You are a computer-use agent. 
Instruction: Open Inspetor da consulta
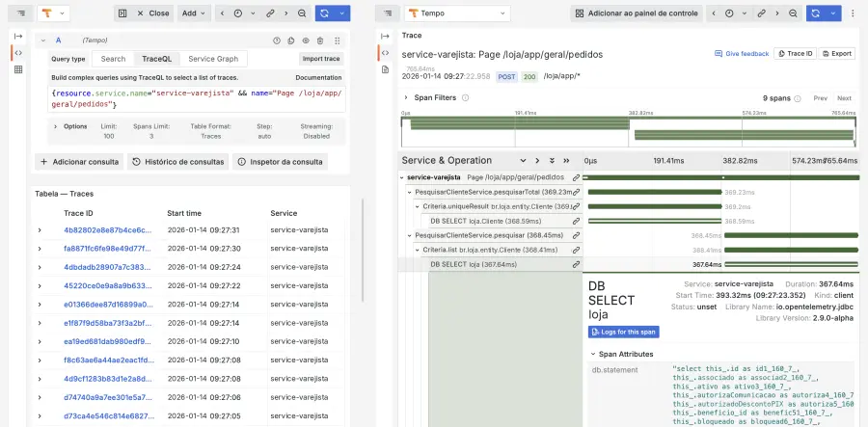click(x=280, y=162)
